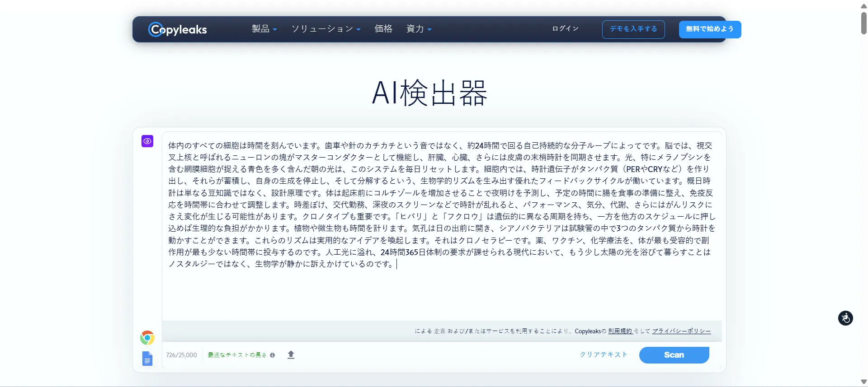868x387 pixels.
Task: Click the purple eye icon beside the text box
Action: tap(147, 141)
